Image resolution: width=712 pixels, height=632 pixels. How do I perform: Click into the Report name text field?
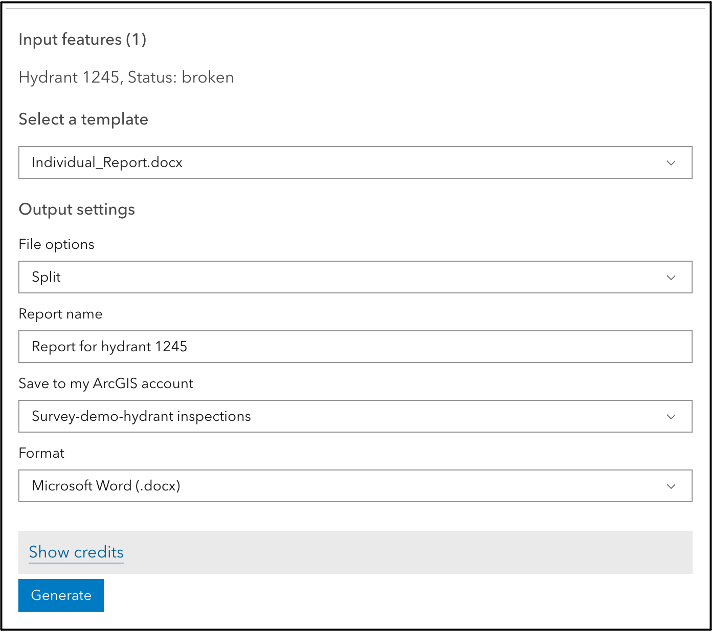(355, 347)
